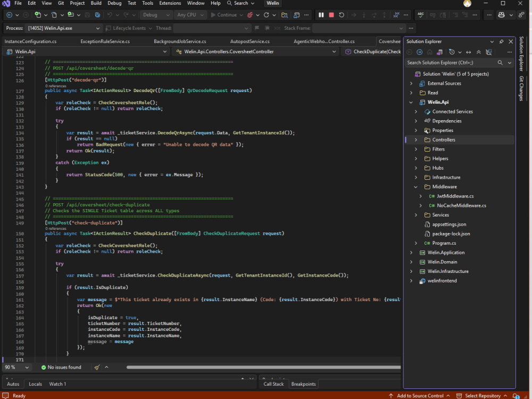Click the Pending Changes Filter clock icon

pos(452,52)
